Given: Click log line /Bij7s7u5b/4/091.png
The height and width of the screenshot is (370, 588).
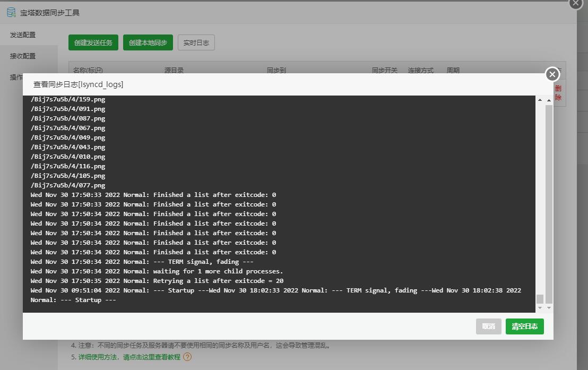Looking at the screenshot, I should [68, 109].
